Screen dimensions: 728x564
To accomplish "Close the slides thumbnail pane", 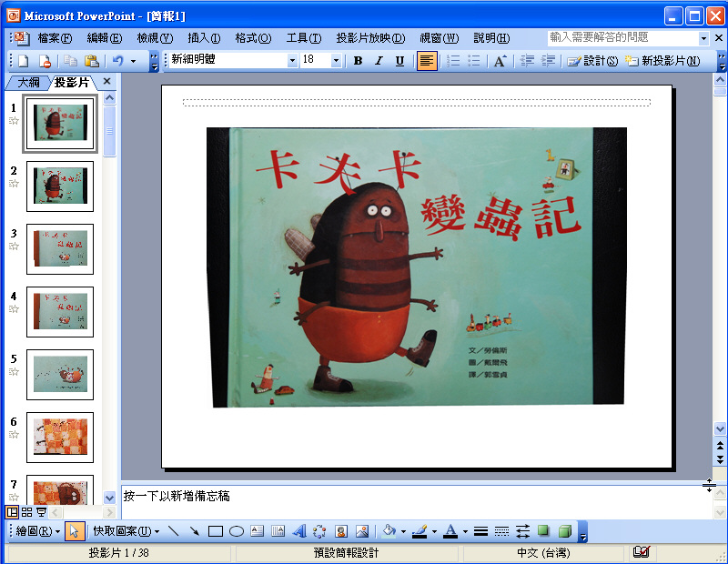I will tap(106, 81).
